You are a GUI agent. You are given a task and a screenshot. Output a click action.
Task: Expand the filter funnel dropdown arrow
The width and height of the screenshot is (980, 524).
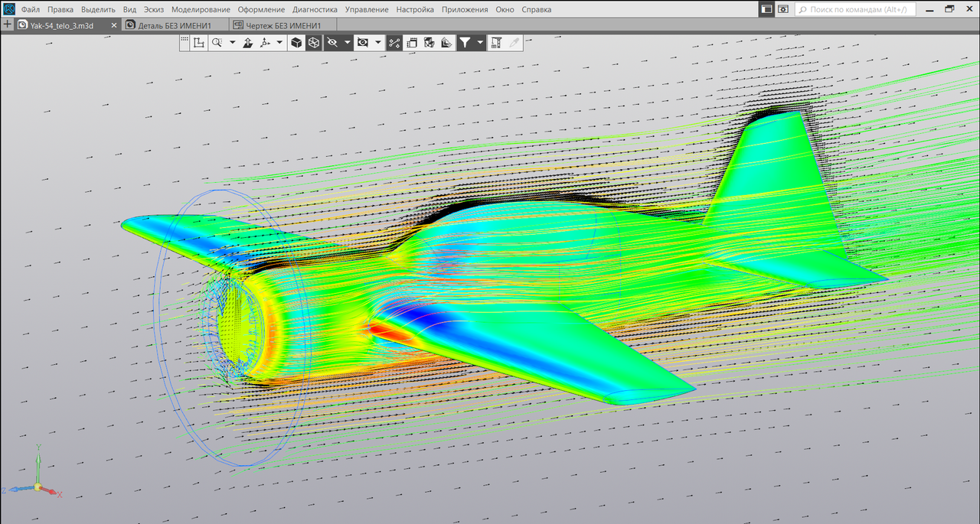click(480, 43)
